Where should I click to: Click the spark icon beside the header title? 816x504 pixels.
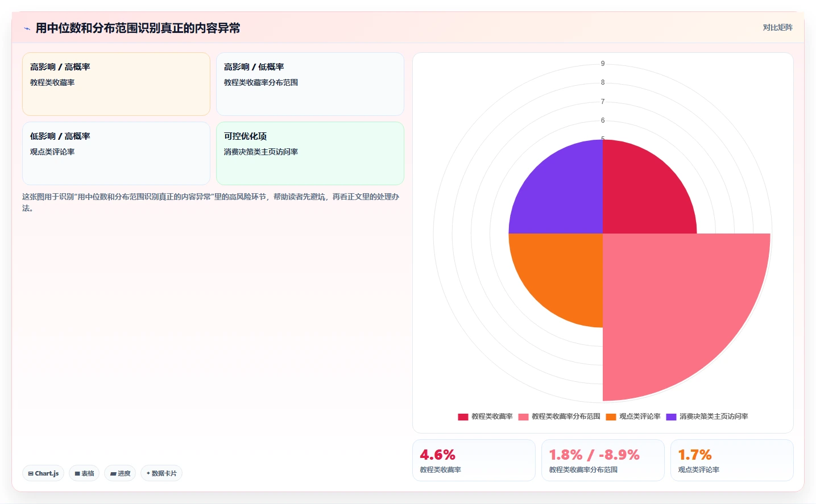click(27, 28)
